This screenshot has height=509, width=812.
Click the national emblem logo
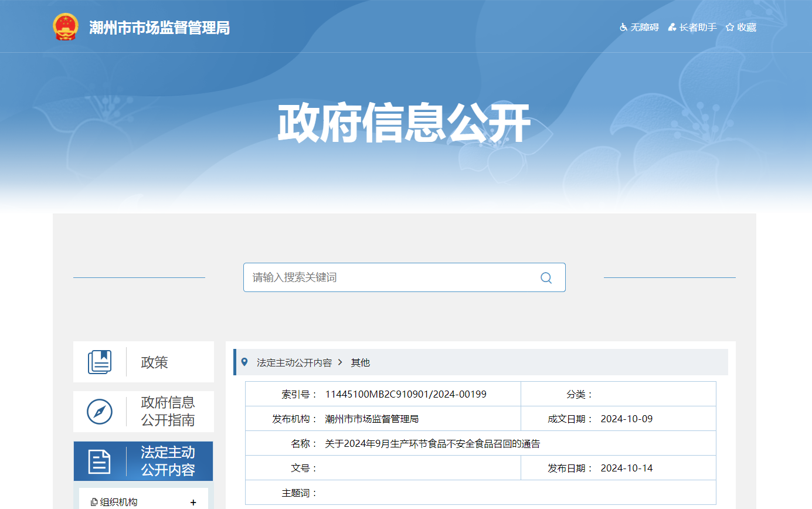click(x=65, y=27)
